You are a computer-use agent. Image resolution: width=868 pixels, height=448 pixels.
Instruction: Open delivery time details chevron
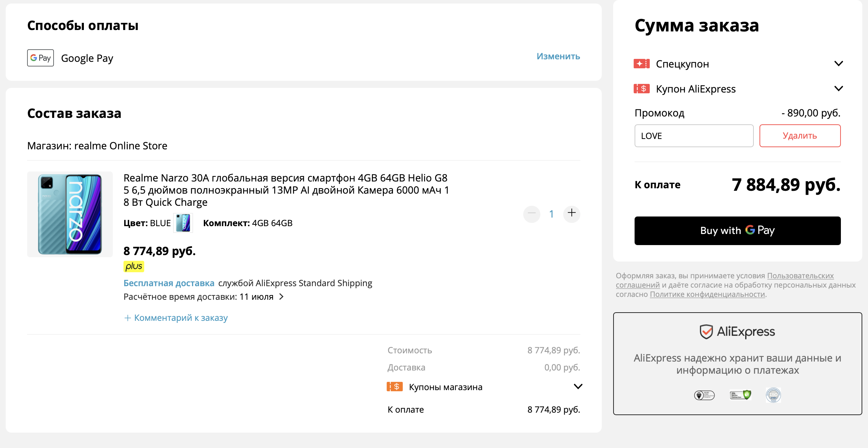click(x=282, y=297)
